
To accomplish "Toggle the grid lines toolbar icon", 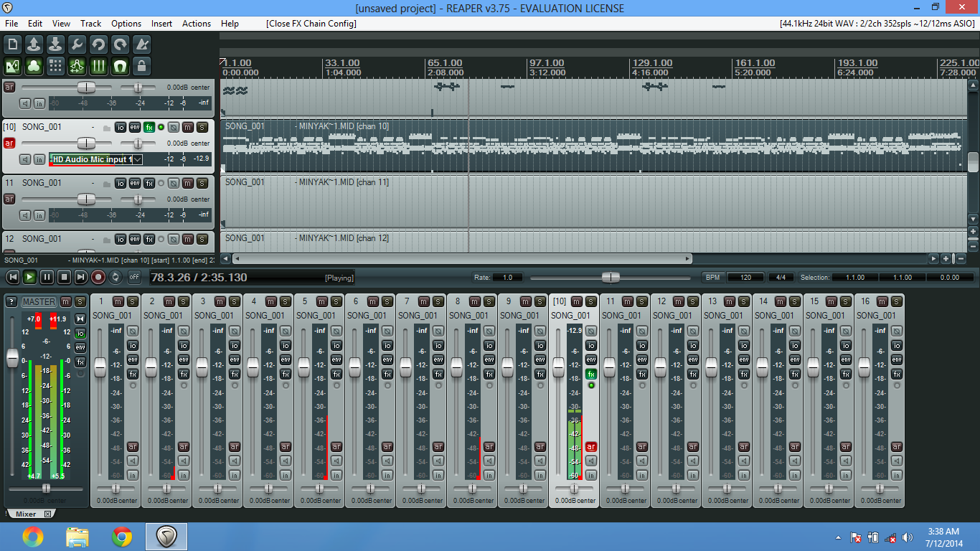I will (x=56, y=67).
